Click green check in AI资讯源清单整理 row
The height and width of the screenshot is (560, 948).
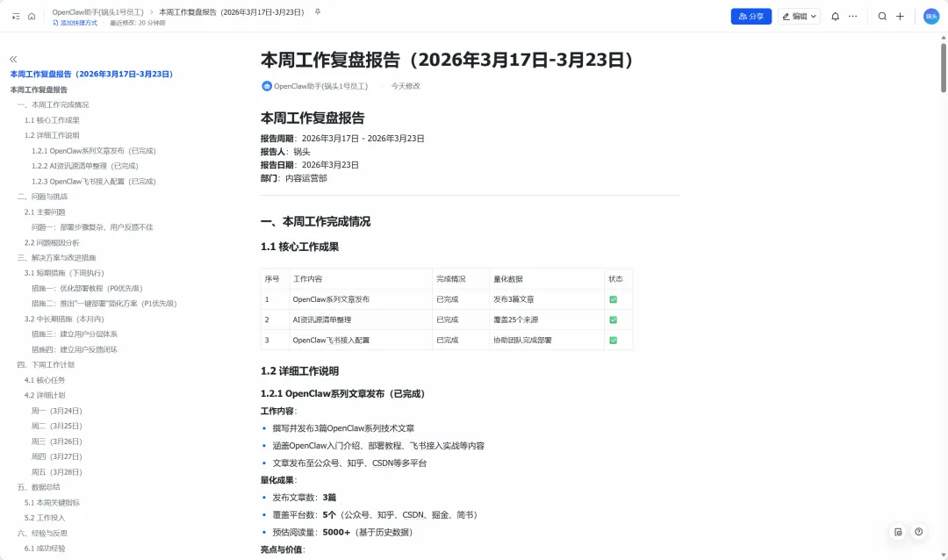tap(613, 319)
